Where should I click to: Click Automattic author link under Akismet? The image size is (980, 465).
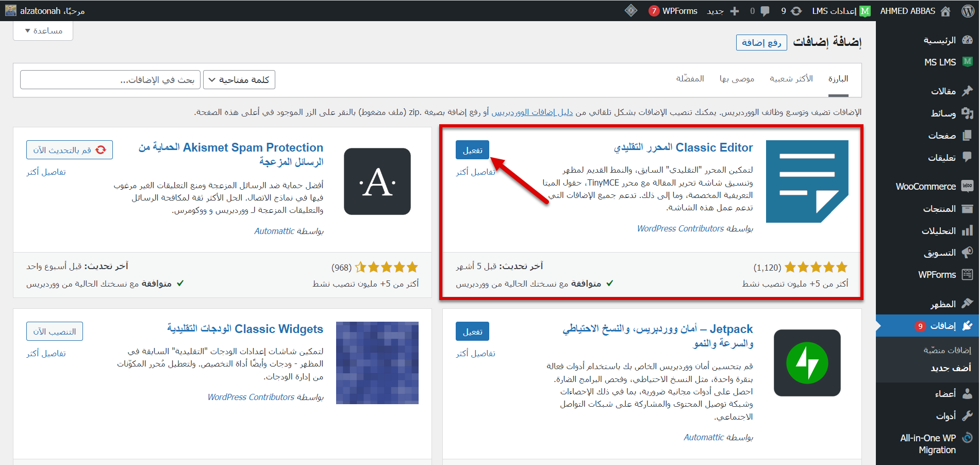pyautogui.click(x=274, y=231)
